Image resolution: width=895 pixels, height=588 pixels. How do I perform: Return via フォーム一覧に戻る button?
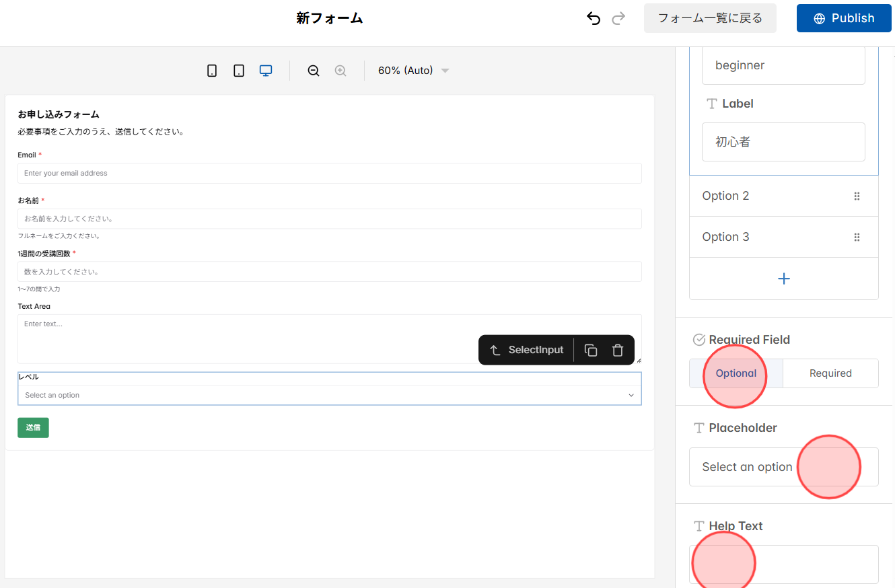coord(710,18)
